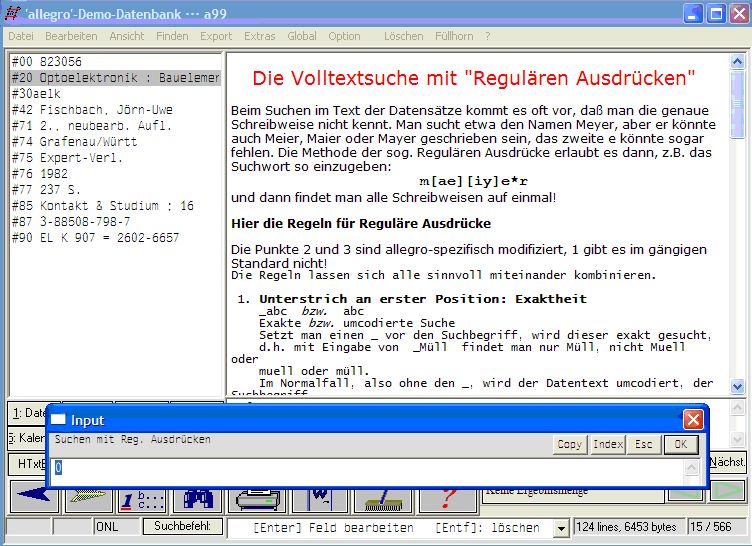Click the help text scrollbar down arrow
This screenshot has width=752, height=546.
coord(737,386)
